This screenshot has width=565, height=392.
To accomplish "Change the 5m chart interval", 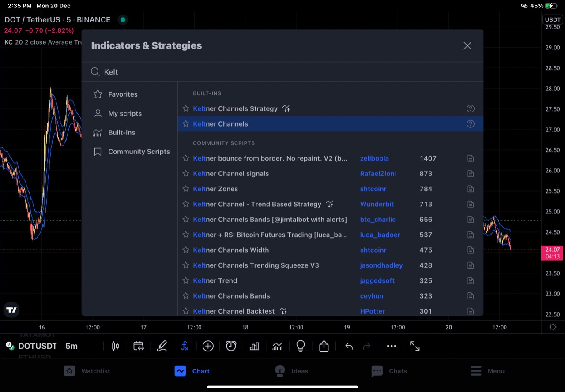I will pos(72,346).
